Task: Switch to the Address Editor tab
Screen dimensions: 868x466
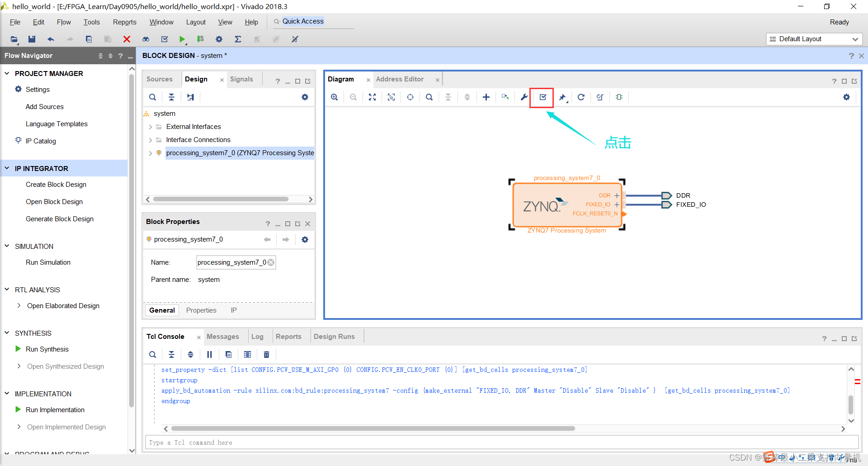Action: point(400,79)
